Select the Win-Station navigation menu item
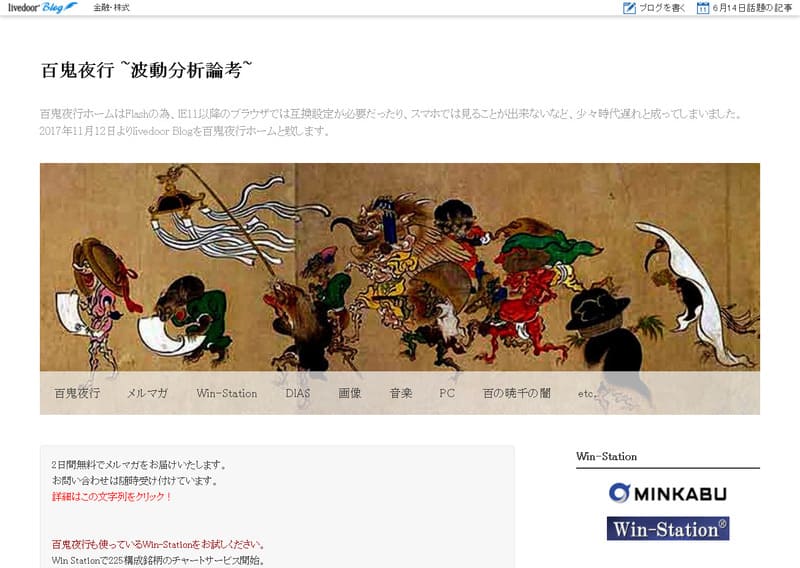Image resolution: width=800 pixels, height=568 pixels. click(227, 393)
